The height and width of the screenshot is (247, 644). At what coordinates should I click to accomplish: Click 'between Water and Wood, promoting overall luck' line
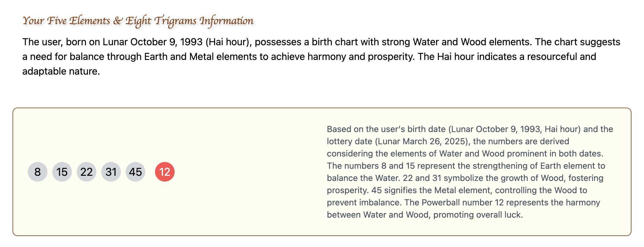(x=425, y=215)
